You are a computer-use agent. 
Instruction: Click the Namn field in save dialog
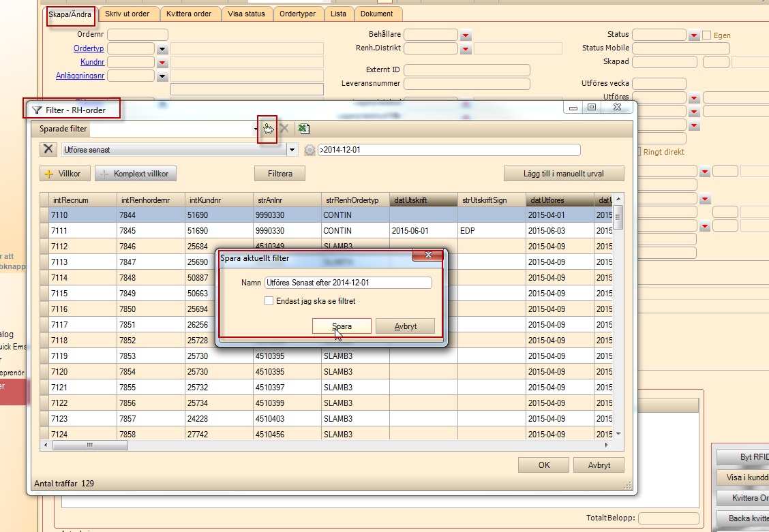coord(348,283)
